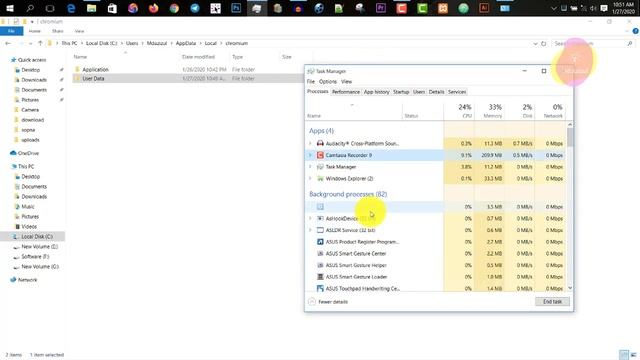Open Premiere Pro from the taskbar

(381, 8)
